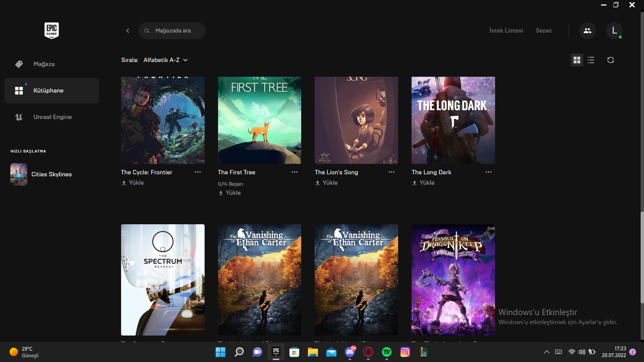Open League of Legends from the taskbar
644x362 pixels.
pos(423,352)
